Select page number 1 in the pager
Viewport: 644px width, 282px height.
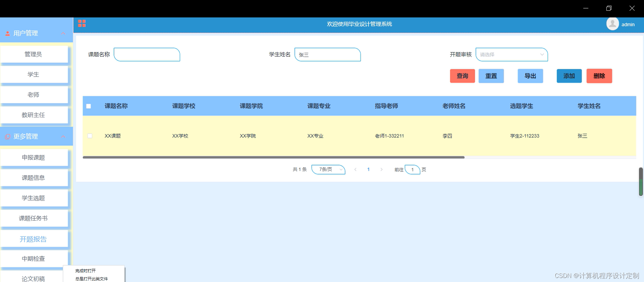pyautogui.click(x=368, y=169)
